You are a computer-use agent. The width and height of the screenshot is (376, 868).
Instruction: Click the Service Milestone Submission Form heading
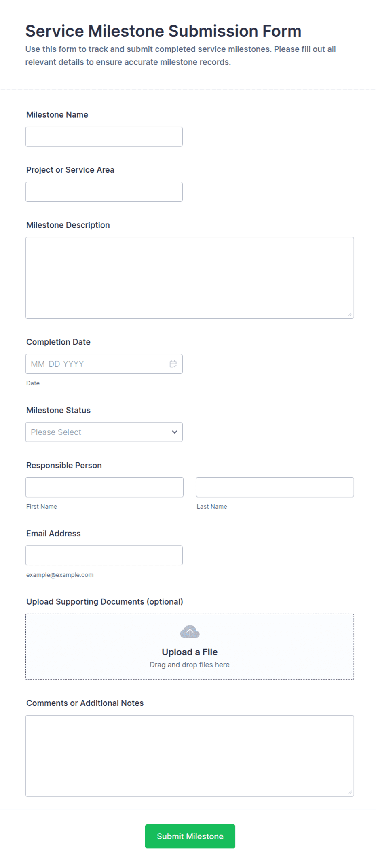163,31
